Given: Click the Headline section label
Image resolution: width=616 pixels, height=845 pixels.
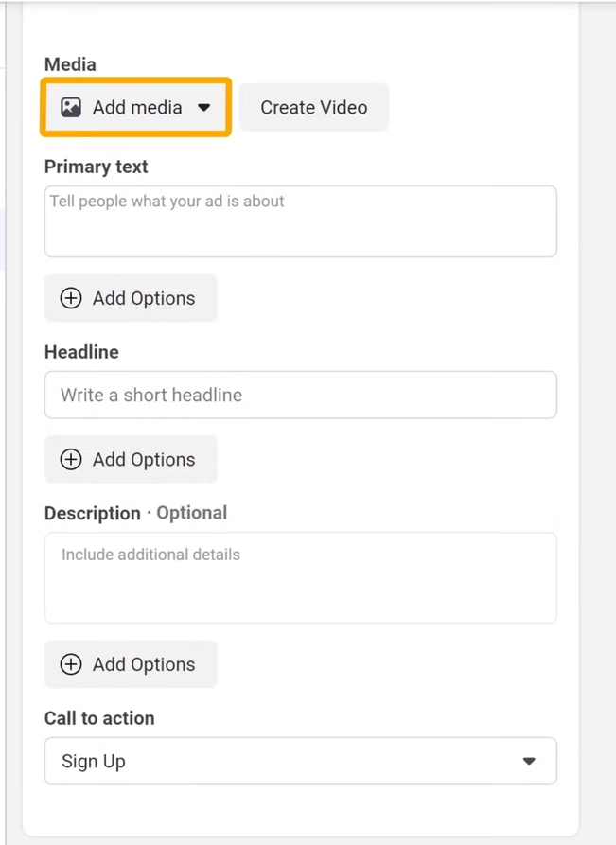Looking at the screenshot, I should [x=81, y=352].
